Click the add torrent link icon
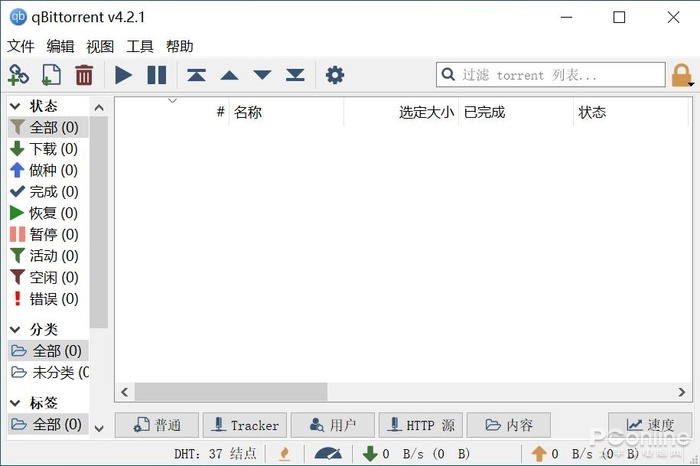This screenshot has width=700, height=466. pyautogui.click(x=18, y=75)
